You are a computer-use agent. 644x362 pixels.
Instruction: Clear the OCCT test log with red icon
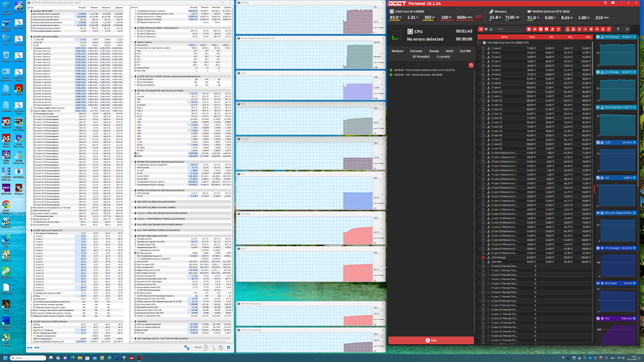[x=471, y=65]
